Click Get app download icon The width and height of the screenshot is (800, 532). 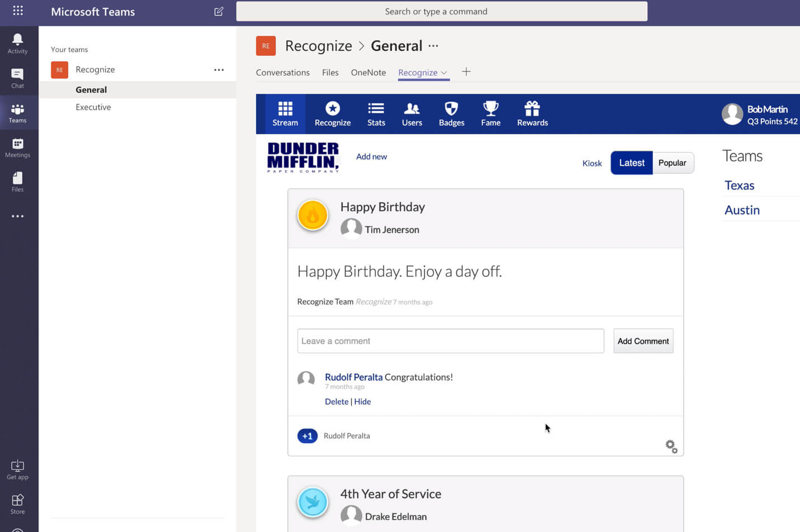pyautogui.click(x=17, y=470)
